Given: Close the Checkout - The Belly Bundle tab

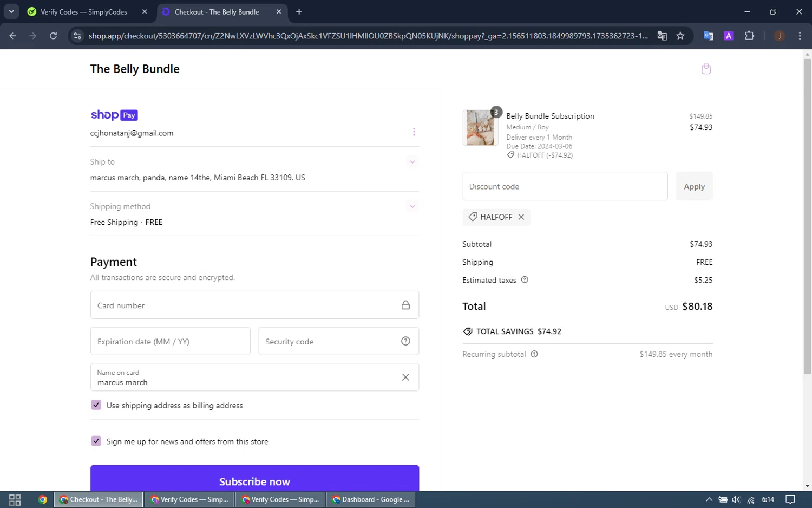Looking at the screenshot, I should tap(279, 11).
